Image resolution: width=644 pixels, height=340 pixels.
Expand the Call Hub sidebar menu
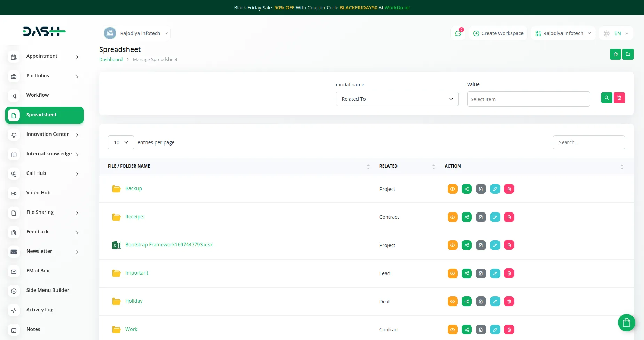44,173
